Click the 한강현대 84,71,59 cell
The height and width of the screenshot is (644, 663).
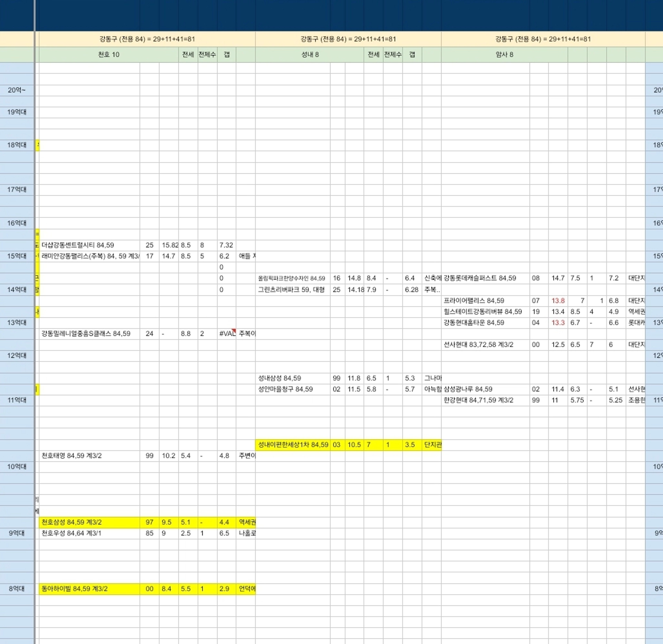(485, 400)
